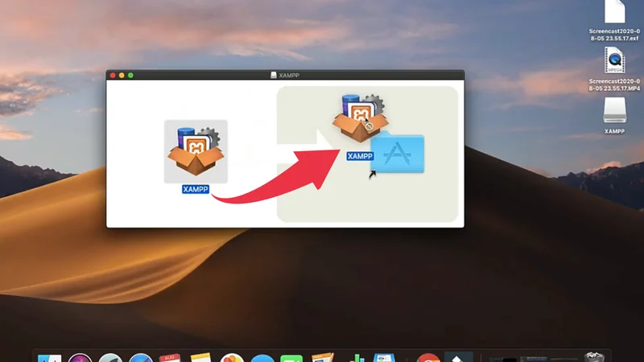644x362 pixels.
Task: Open Photos from the Dock
Action: click(232, 358)
